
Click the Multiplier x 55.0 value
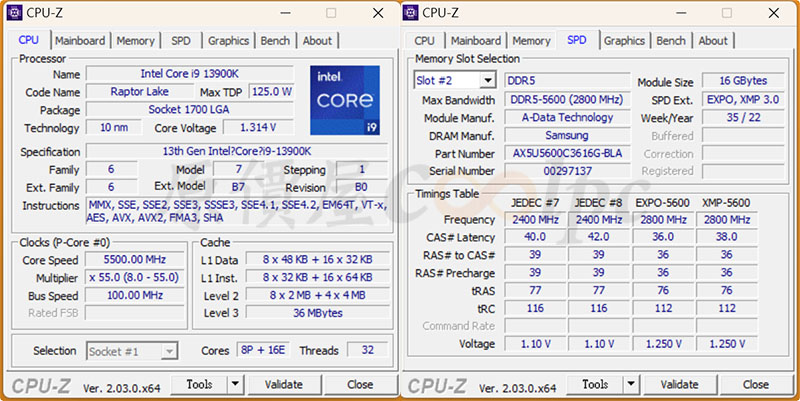point(135,278)
